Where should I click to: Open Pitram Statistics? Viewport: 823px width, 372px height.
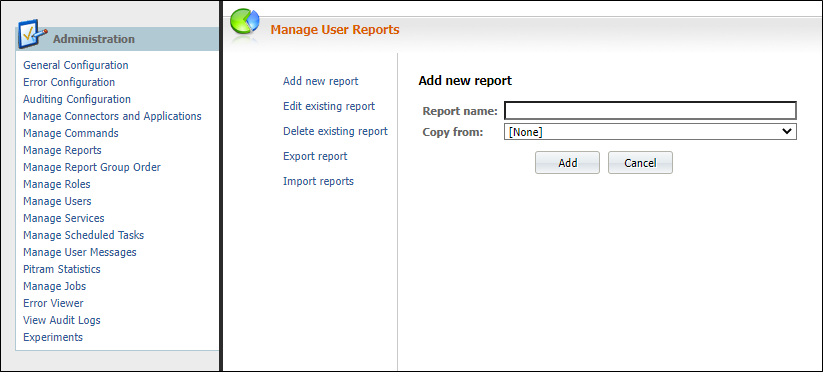(62, 269)
